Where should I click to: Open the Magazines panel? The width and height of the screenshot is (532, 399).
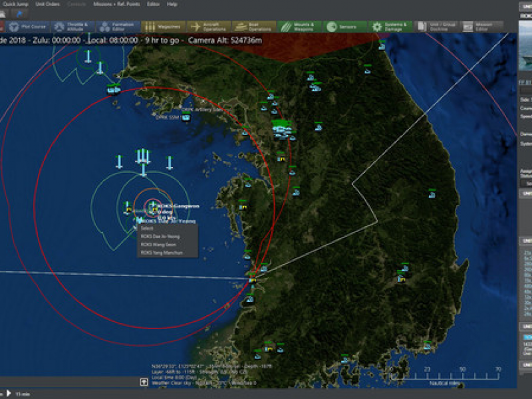(x=163, y=27)
